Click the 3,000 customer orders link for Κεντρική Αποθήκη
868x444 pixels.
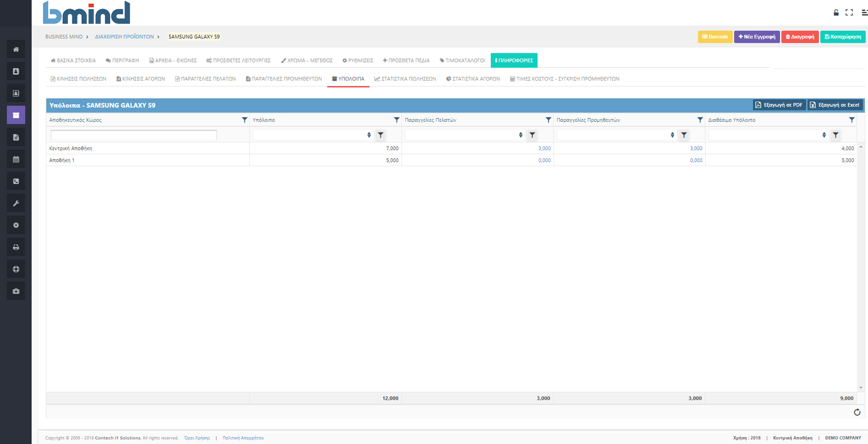[x=544, y=148]
